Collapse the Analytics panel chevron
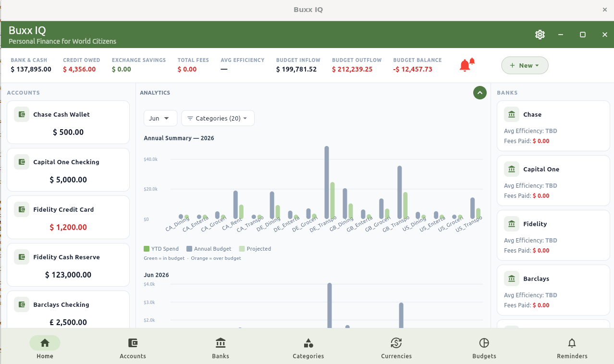This screenshot has width=614, height=364. tap(480, 93)
